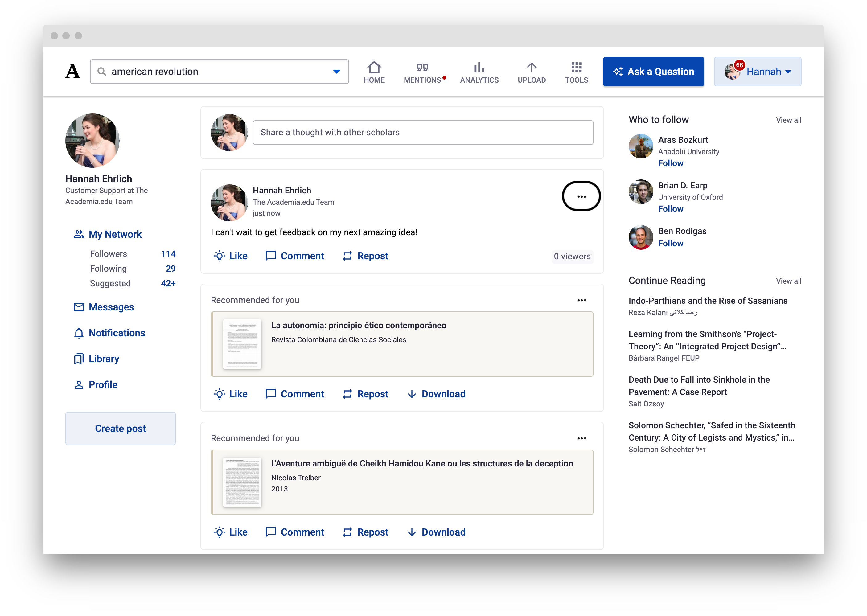Follow Aras Bozkurt
The height and width of the screenshot is (616, 867).
[671, 163]
